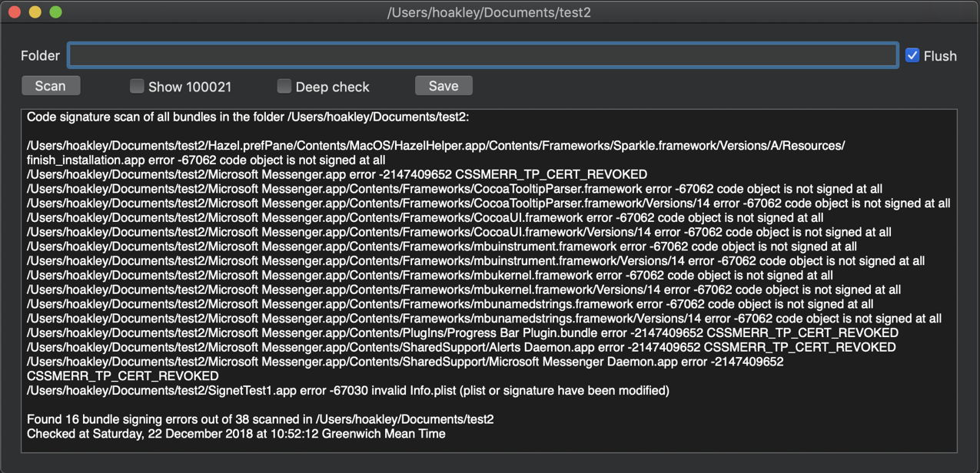Click the 'Checked at Saturday, 22 December 2018' timestamp
This screenshot has height=473, width=980.
tap(236, 434)
